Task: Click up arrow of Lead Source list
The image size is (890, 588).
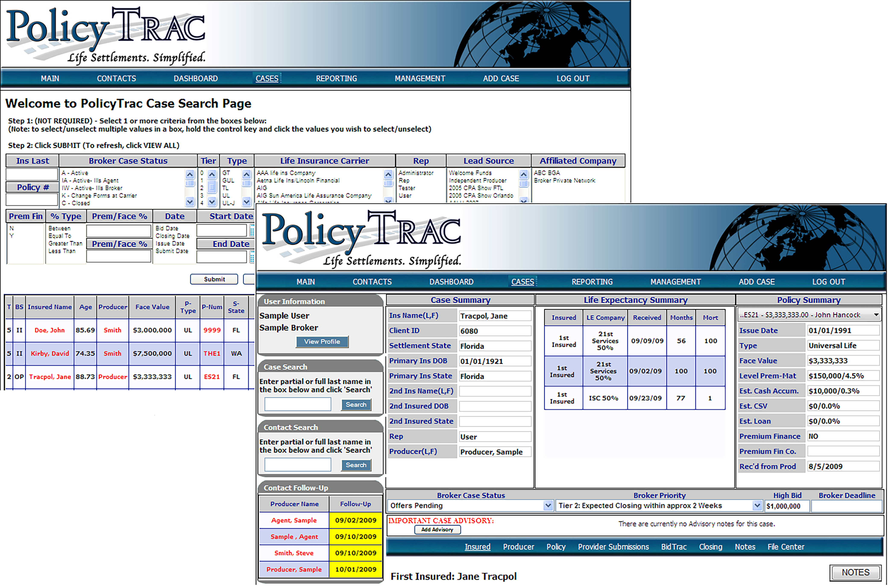Action: pos(523,174)
